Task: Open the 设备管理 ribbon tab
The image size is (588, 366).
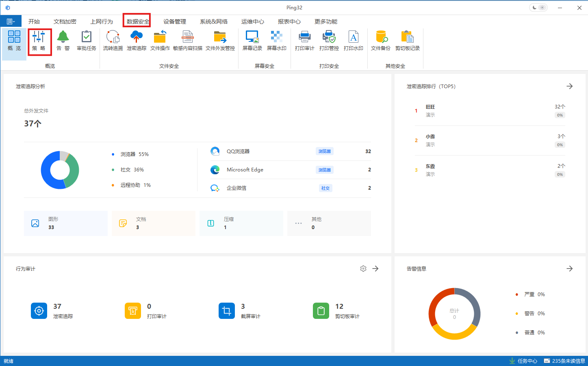Action: (174, 21)
